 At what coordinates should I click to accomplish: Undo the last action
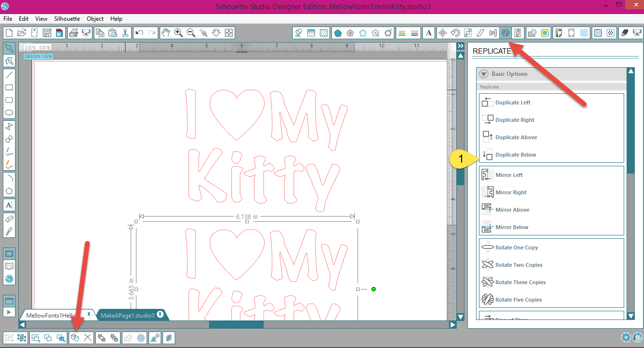pos(139,33)
